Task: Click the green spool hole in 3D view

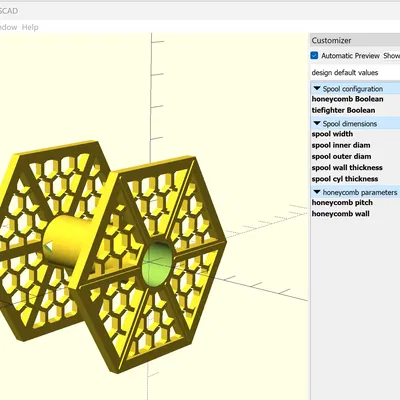Action: coord(157,264)
